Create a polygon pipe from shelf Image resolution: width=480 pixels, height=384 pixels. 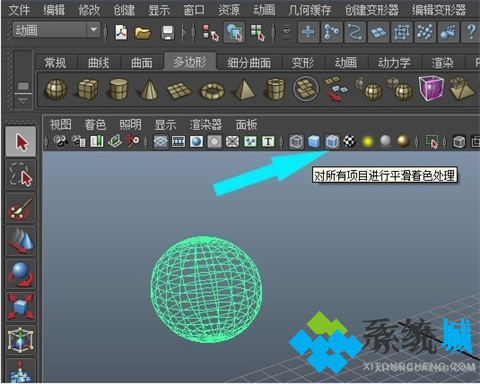pos(275,89)
